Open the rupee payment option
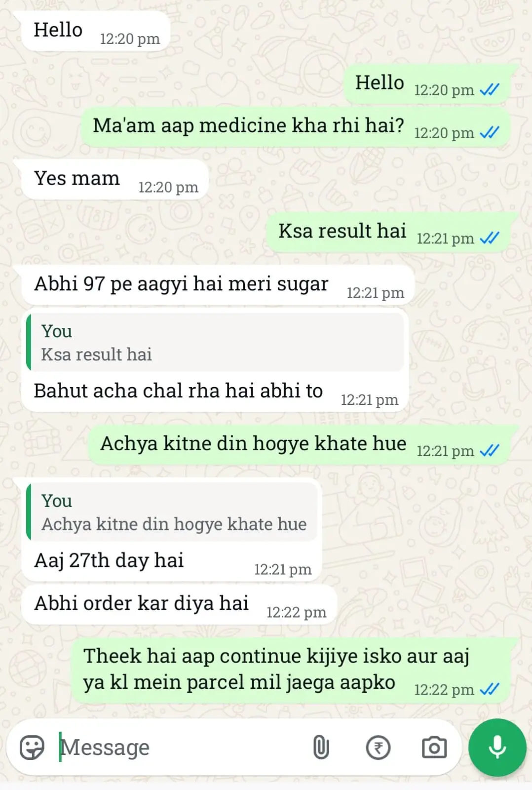 (378, 747)
